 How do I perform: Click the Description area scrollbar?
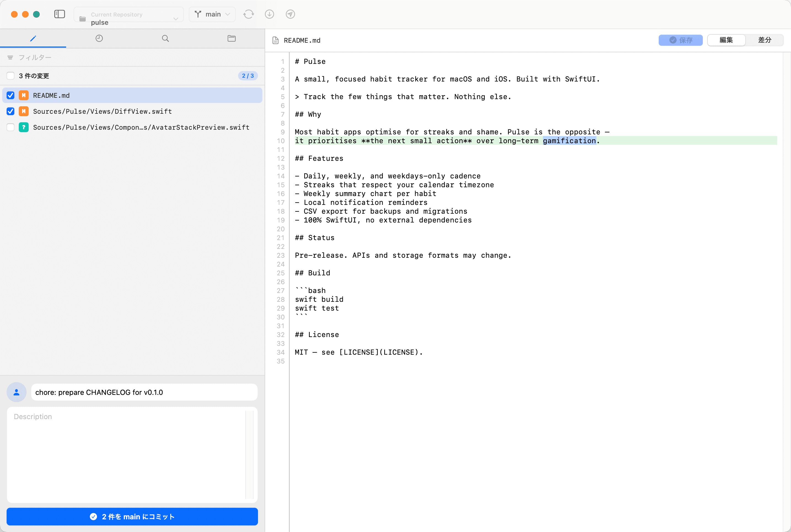coord(249,455)
